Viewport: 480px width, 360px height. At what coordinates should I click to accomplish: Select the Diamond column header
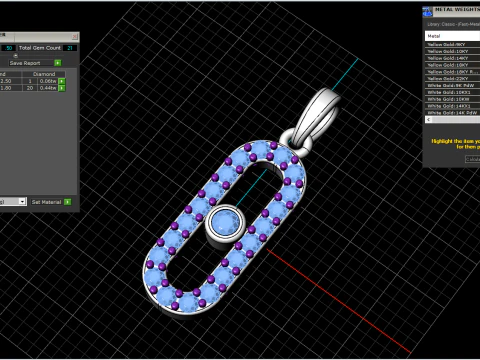(x=44, y=74)
